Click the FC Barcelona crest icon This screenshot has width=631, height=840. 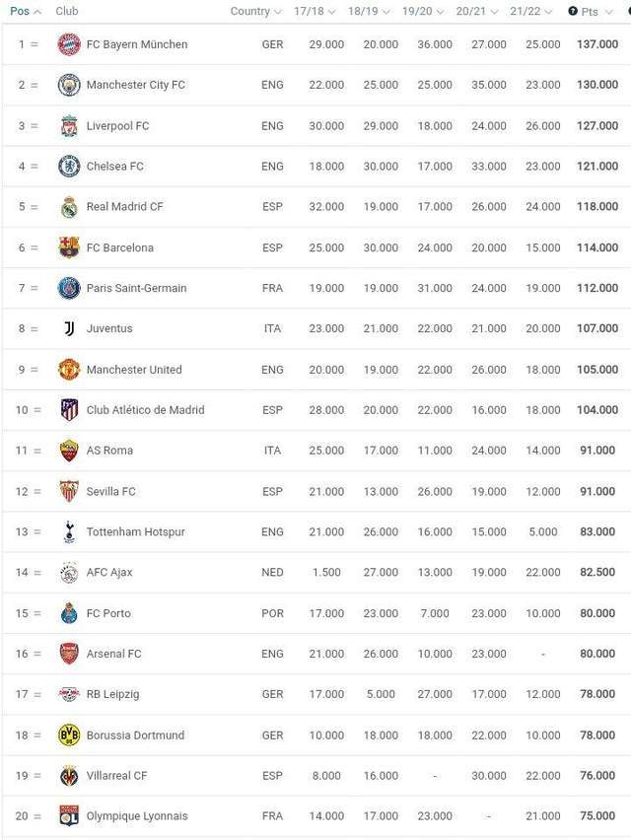(x=69, y=247)
